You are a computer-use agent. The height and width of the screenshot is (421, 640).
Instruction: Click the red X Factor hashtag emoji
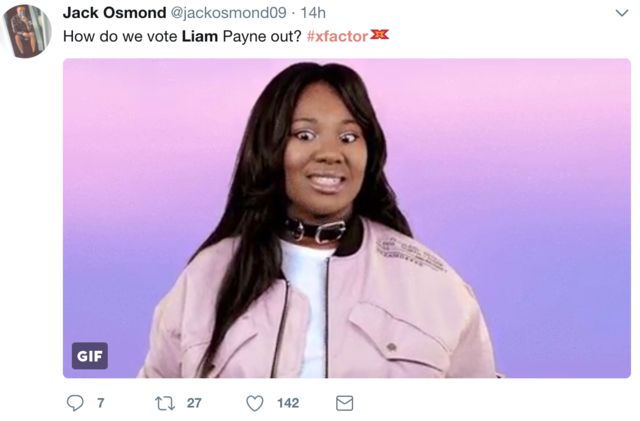pyautogui.click(x=380, y=35)
